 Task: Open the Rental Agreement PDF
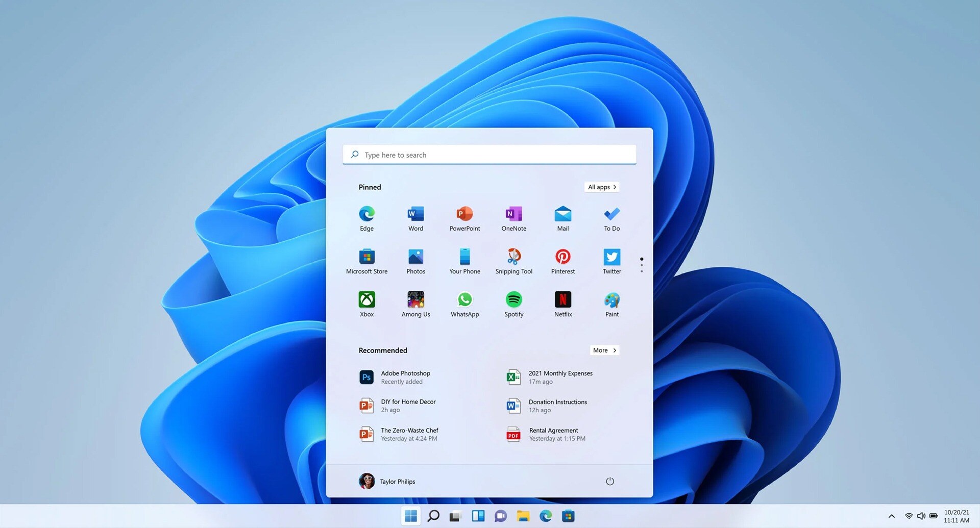[554, 434]
